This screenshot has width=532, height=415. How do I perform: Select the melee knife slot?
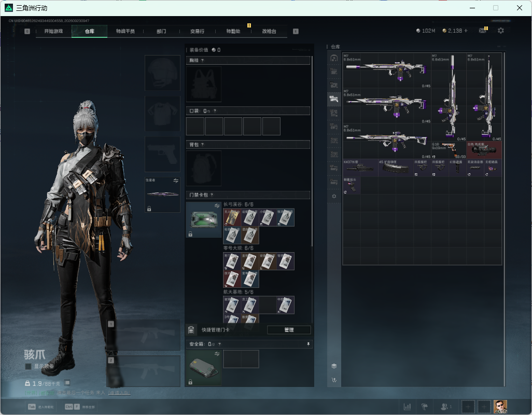162,195
